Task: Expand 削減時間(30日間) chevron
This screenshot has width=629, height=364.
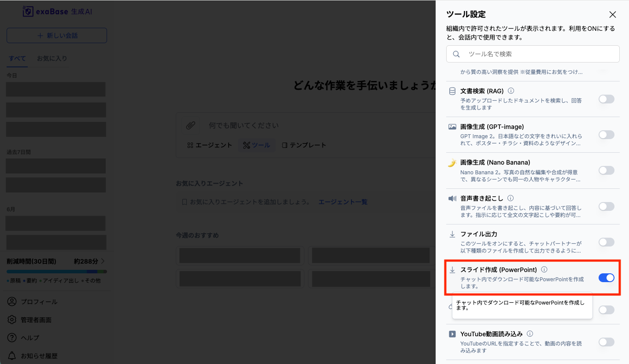Action: 103,261
